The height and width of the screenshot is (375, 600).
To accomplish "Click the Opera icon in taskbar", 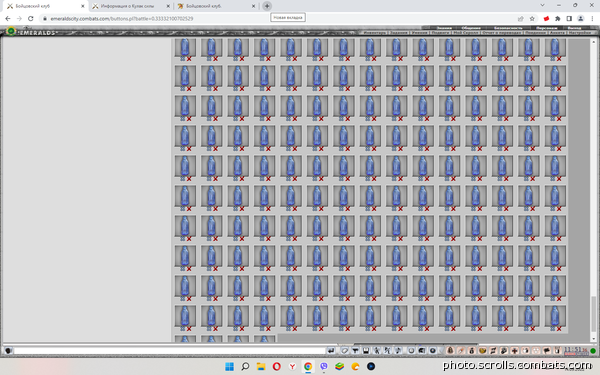I will tap(276, 366).
